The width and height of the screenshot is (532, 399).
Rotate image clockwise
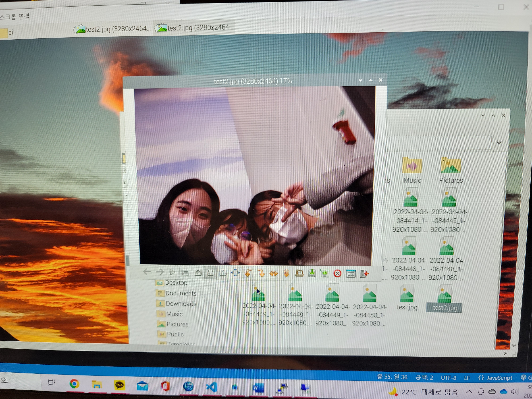pyautogui.click(x=261, y=273)
